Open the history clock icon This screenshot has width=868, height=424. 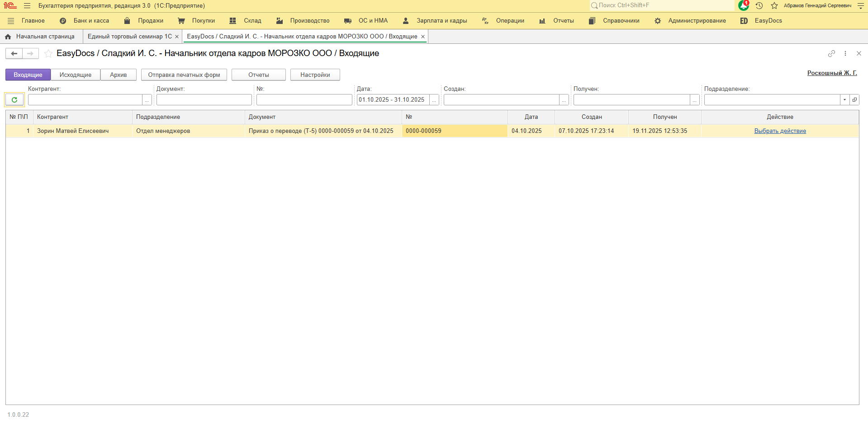pos(759,5)
